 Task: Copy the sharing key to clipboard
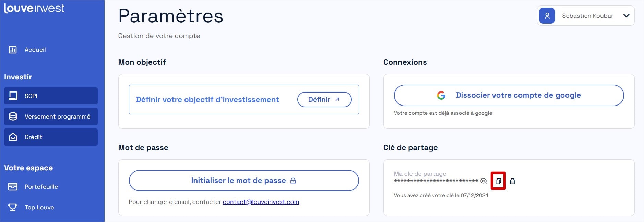click(x=498, y=181)
